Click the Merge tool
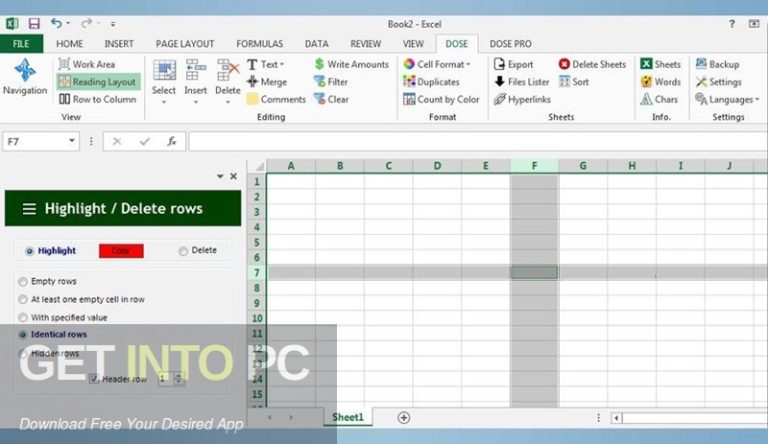768x444 pixels. (267, 82)
